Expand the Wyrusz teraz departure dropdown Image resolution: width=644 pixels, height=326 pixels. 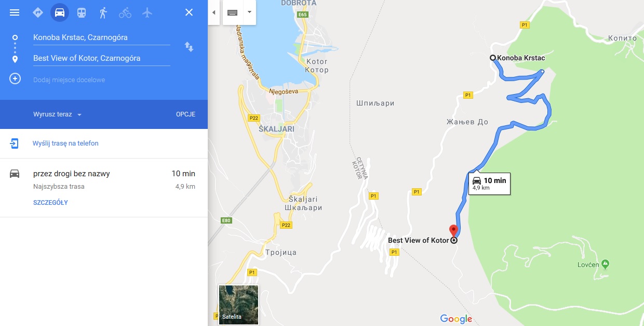point(58,114)
